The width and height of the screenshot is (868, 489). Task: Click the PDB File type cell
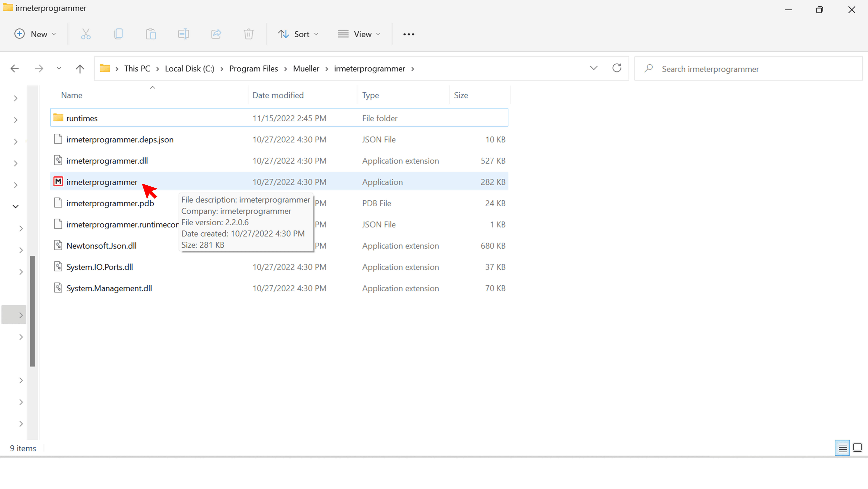(377, 203)
